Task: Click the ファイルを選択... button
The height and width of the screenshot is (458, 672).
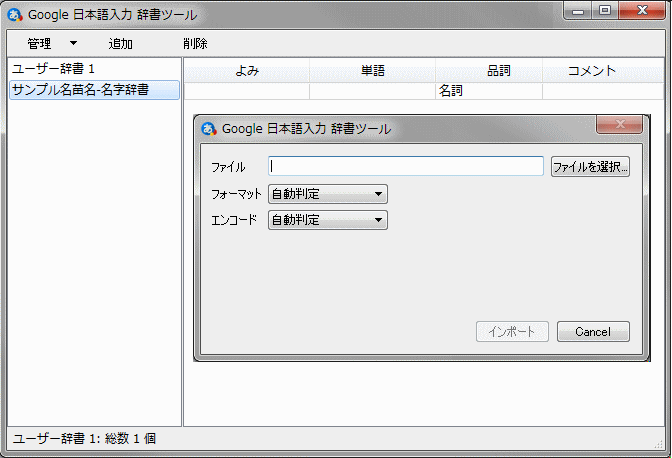Action: point(590,166)
